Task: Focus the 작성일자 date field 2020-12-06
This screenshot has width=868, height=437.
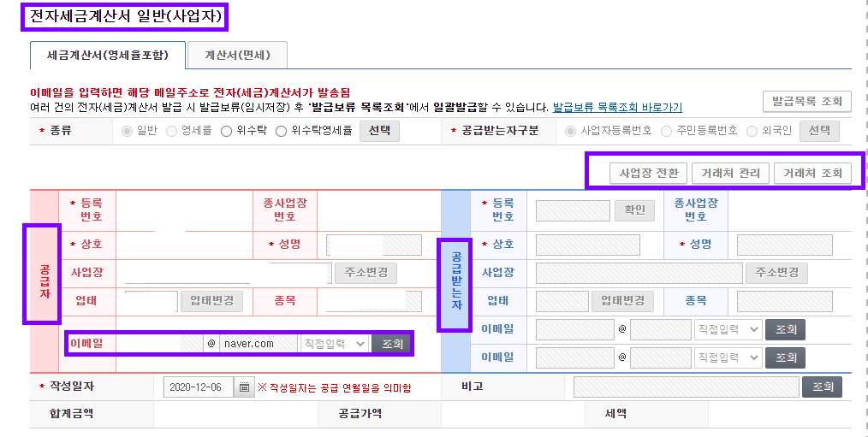Action: pyautogui.click(x=199, y=387)
